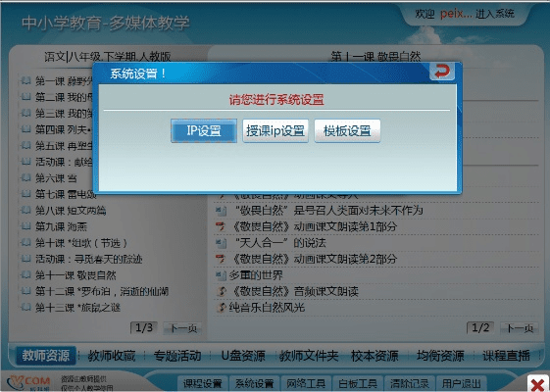The image size is (550, 392).
Task: Click the IP设置 button
Action: click(204, 130)
